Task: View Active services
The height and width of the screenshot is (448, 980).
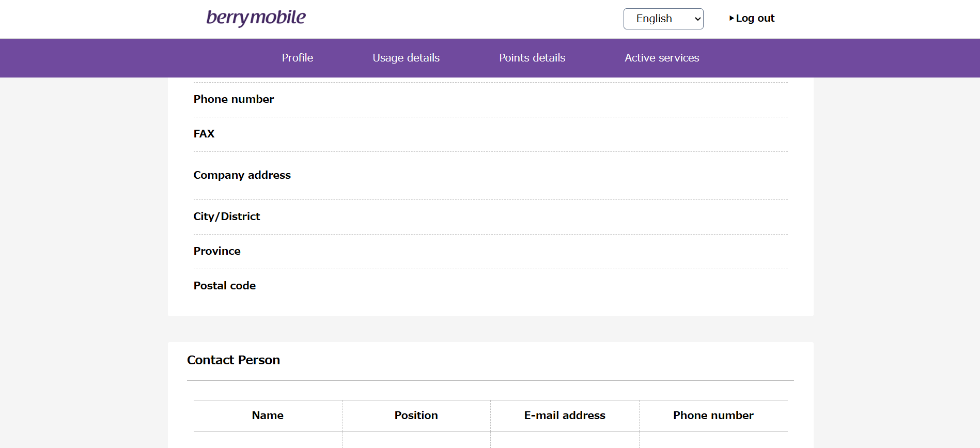Action: [662, 58]
